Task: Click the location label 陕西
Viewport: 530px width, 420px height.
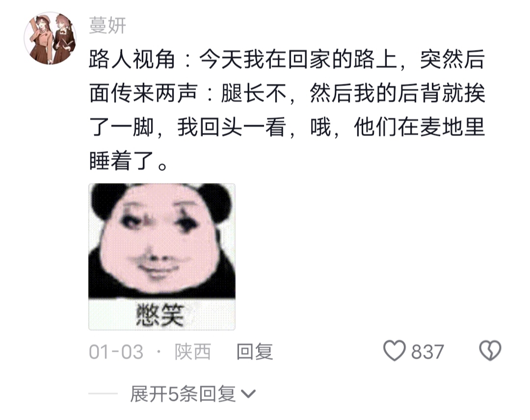Action: click(x=193, y=351)
